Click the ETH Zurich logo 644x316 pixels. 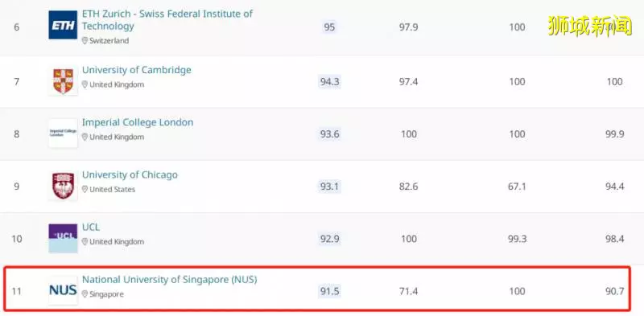pyautogui.click(x=63, y=25)
